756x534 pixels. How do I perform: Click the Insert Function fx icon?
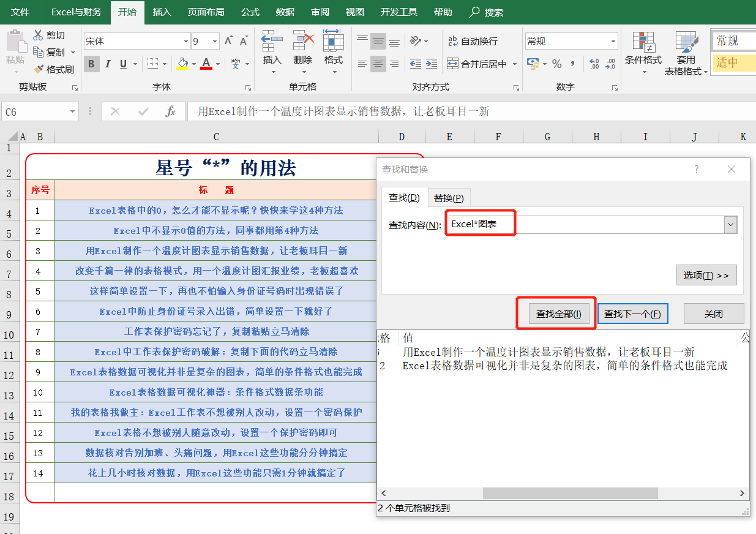(171, 111)
